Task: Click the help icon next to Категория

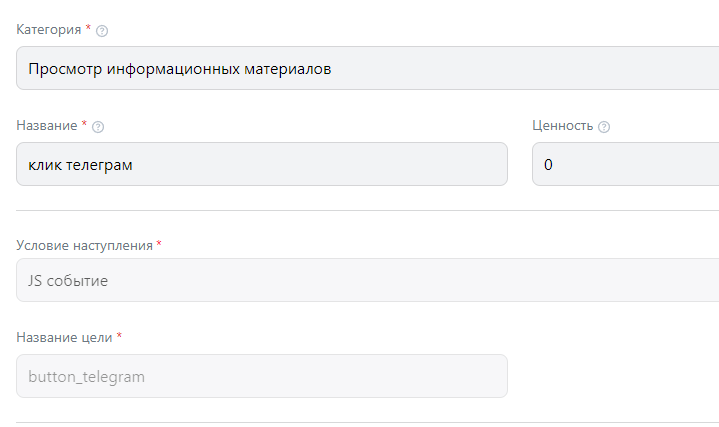Action: (x=102, y=31)
